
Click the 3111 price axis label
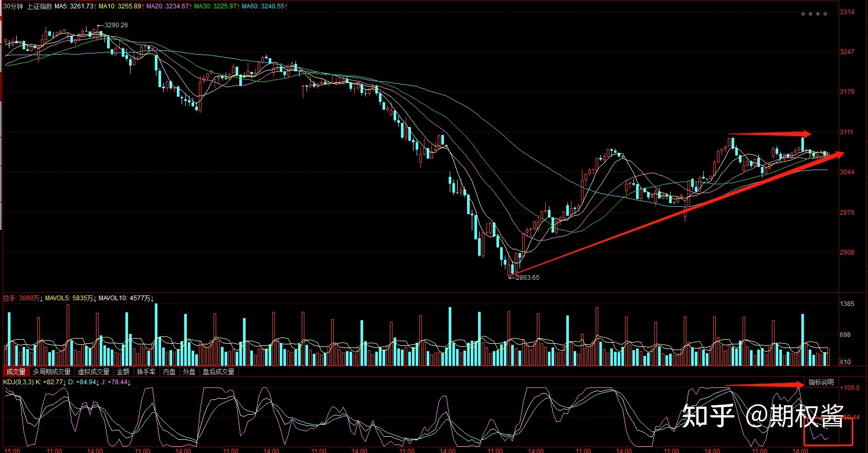[x=847, y=132]
